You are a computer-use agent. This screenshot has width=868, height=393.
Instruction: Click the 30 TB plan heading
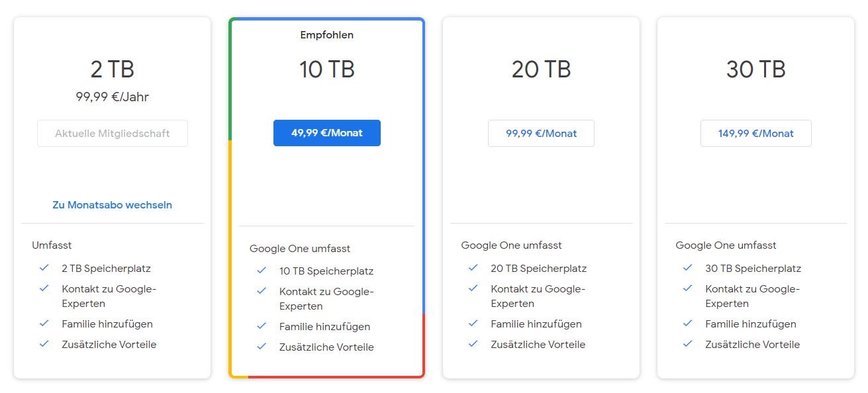tap(755, 69)
